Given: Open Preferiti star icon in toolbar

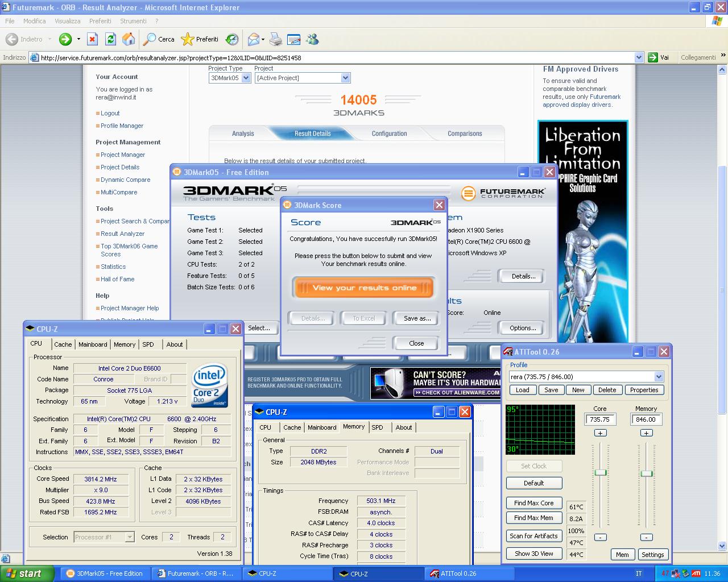Looking at the screenshot, I should (x=187, y=39).
